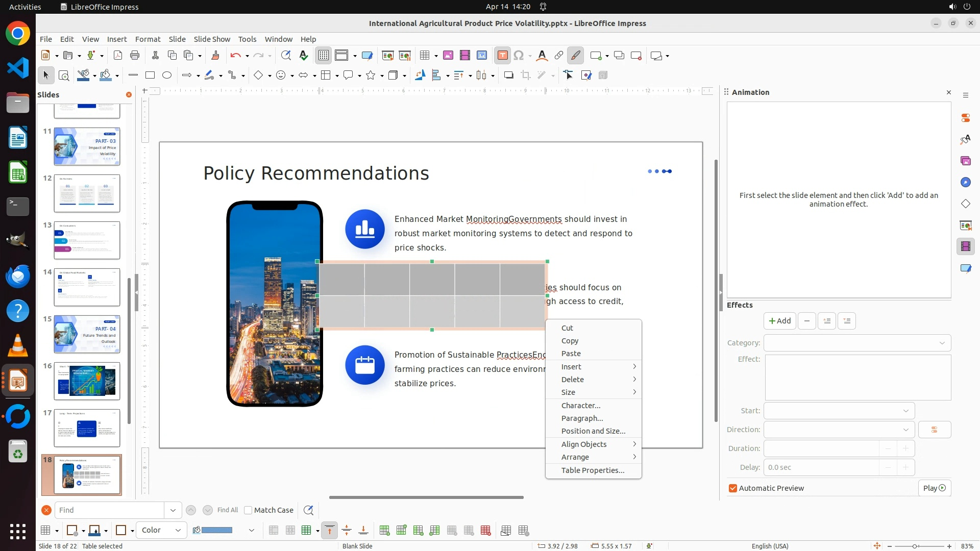Toggle the Text Box tool button
The width and height of the screenshot is (980, 551).
click(x=502, y=56)
